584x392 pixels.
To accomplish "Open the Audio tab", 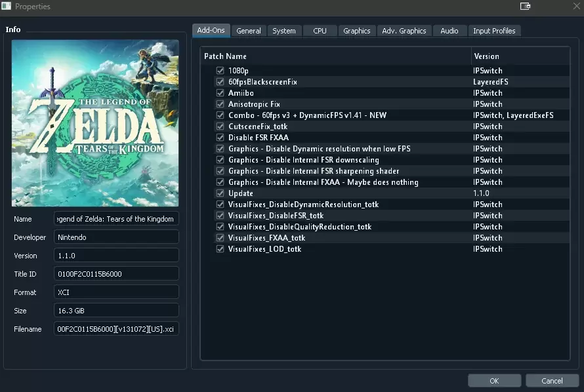I will 449,31.
